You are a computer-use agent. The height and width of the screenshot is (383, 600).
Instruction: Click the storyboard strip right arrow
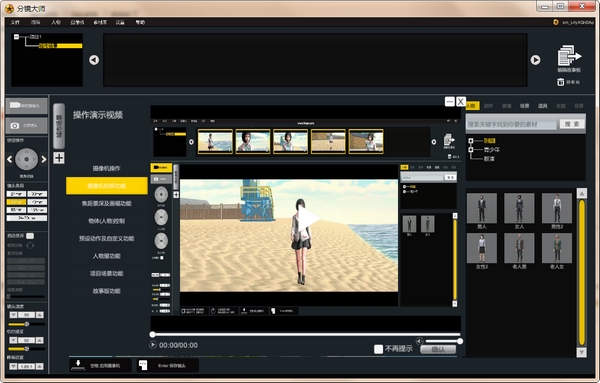535,60
